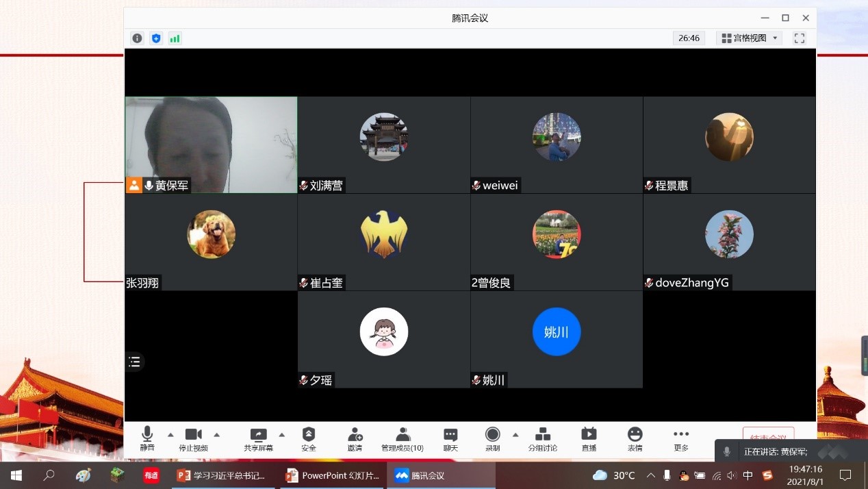Click the blue security shield icon
The height and width of the screenshot is (489, 868).
point(156,38)
